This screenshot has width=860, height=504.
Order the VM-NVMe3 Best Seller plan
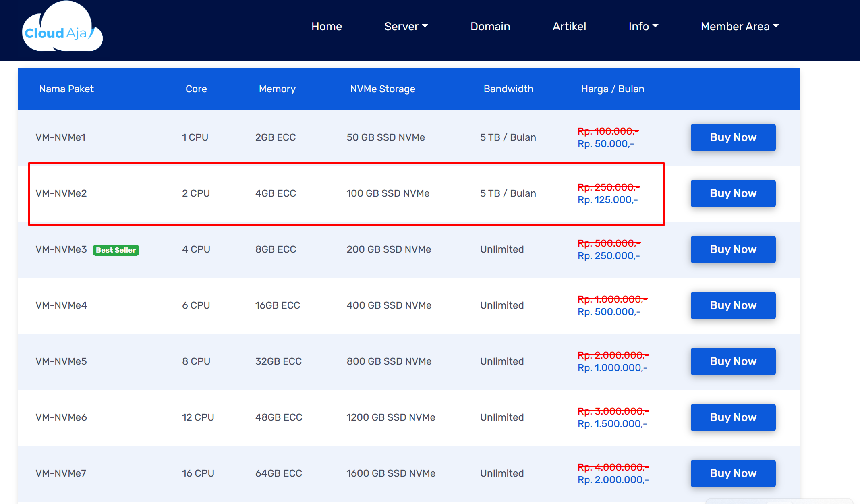(733, 249)
